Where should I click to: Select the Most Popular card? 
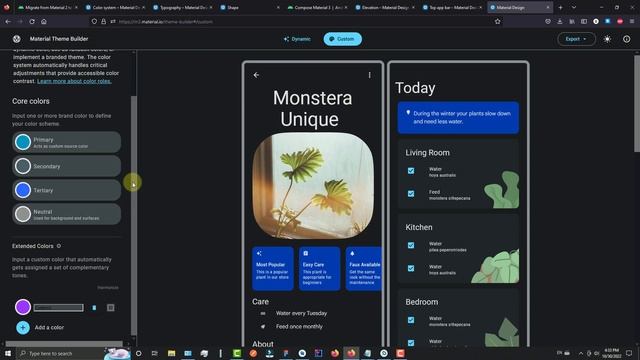pos(272,268)
